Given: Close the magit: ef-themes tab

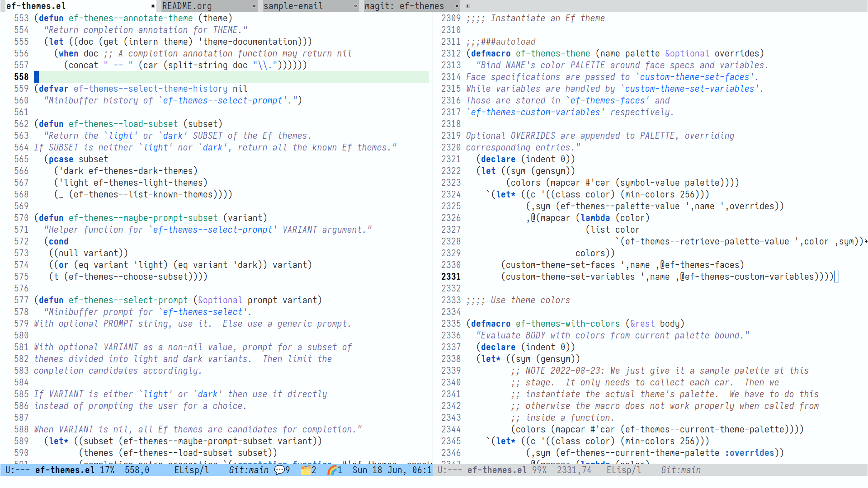Looking at the screenshot, I should 457,6.
